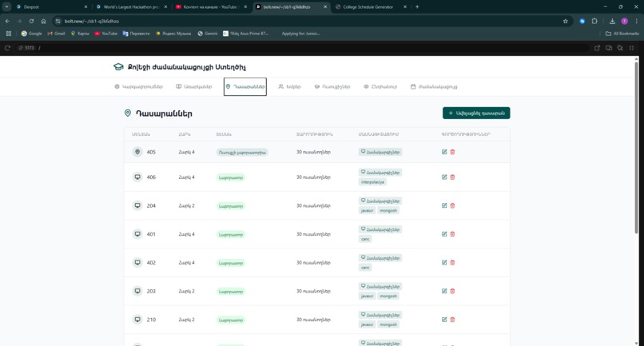Open the Applying for: Junior bookmark
644x346 pixels.
[300, 34]
